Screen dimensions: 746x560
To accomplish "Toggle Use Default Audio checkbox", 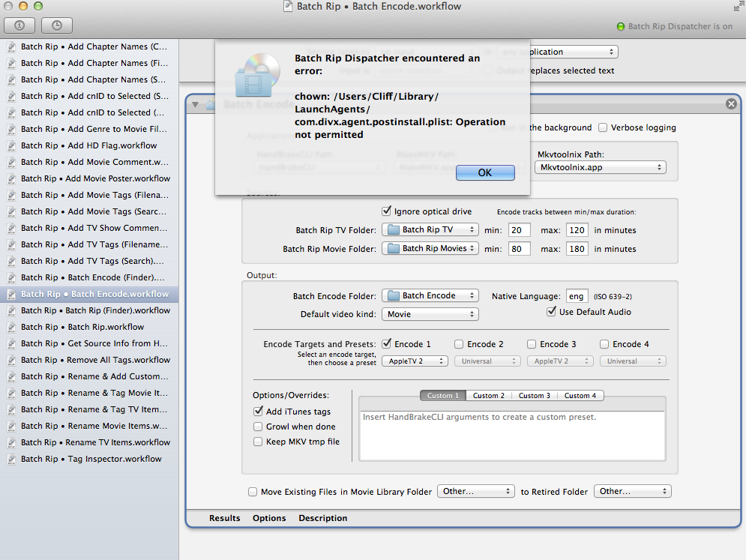I will pyautogui.click(x=551, y=312).
